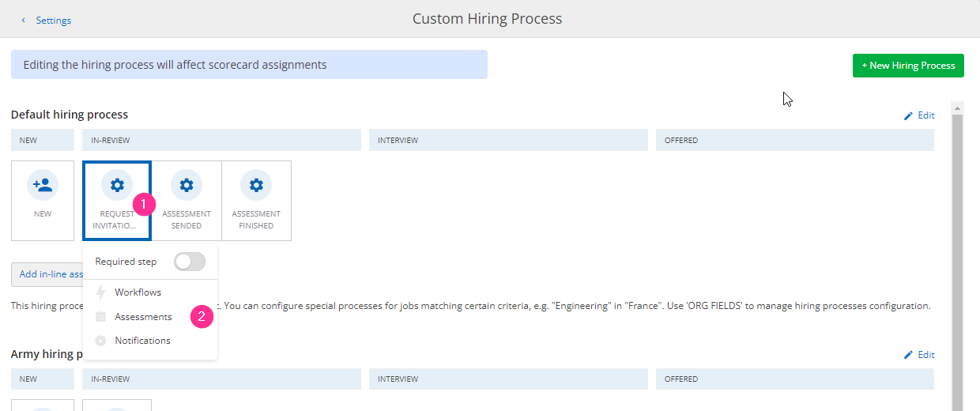980x411 pixels.
Task: Click the pink badge numbered 2
Action: (x=202, y=317)
